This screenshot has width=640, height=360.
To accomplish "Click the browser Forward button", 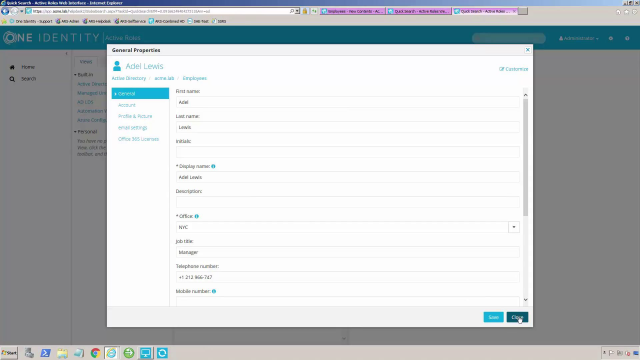I will 14,11.
